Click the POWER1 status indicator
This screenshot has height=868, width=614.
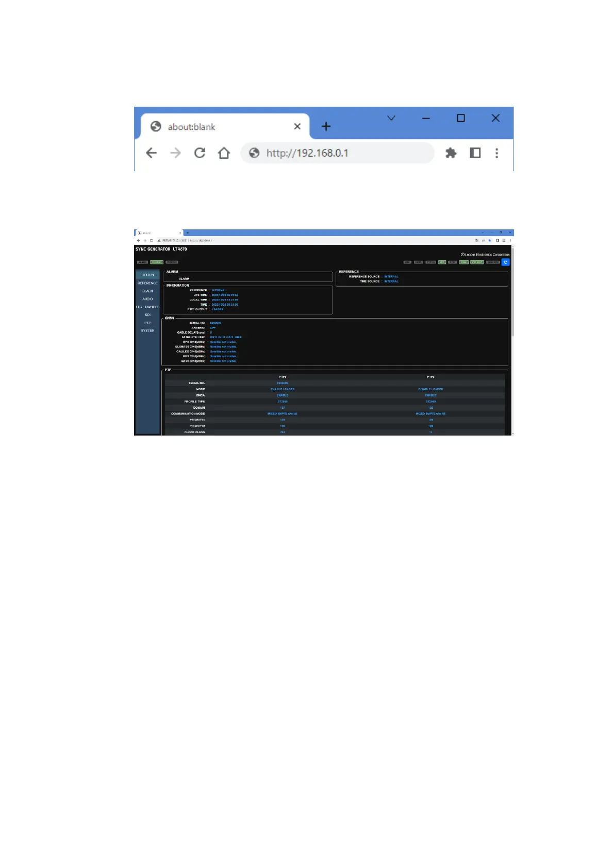tap(157, 262)
